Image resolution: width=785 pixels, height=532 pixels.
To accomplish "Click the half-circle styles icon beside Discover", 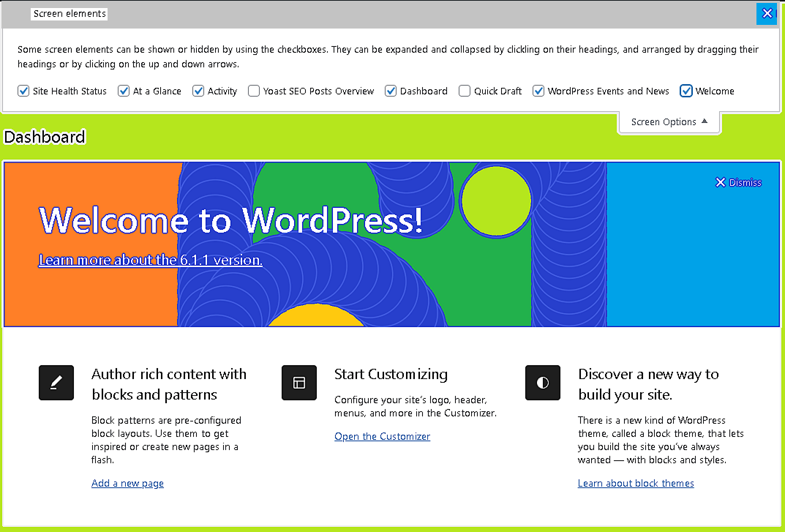I will click(x=543, y=383).
